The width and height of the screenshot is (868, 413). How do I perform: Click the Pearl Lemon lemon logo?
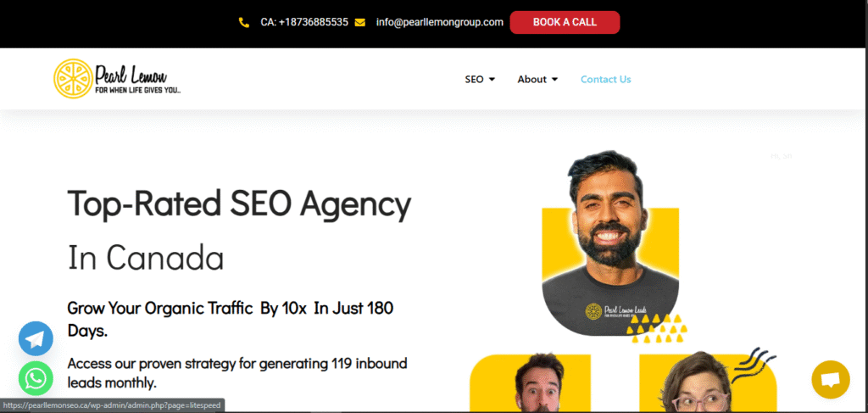(x=73, y=79)
